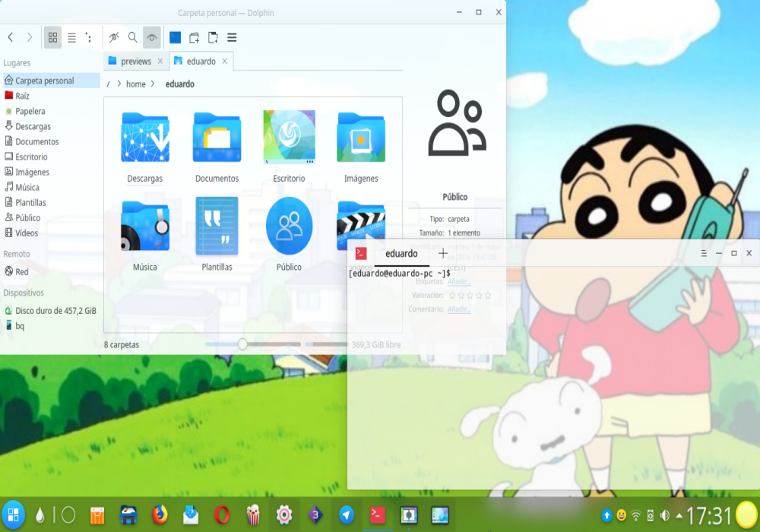The height and width of the screenshot is (532, 760).
Task: Add a new terminal tab with plus
Action: pyautogui.click(x=442, y=253)
